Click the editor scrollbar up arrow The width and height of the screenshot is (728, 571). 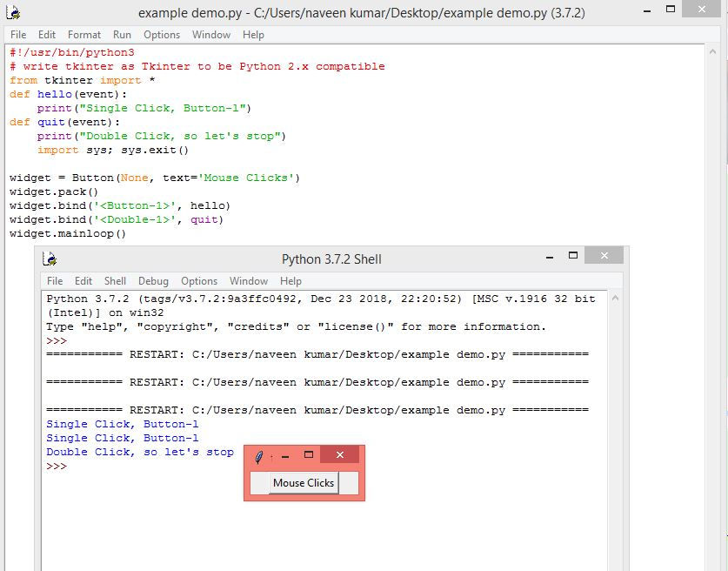coord(712,52)
